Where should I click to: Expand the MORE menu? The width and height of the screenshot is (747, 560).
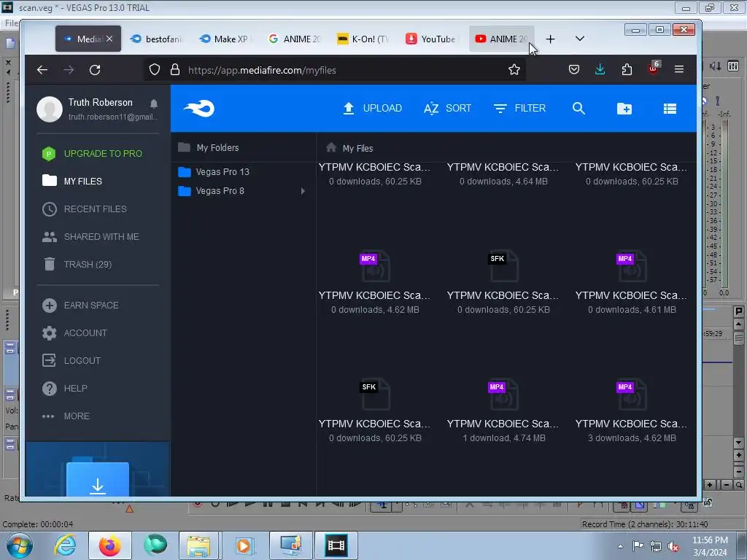point(66,416)
